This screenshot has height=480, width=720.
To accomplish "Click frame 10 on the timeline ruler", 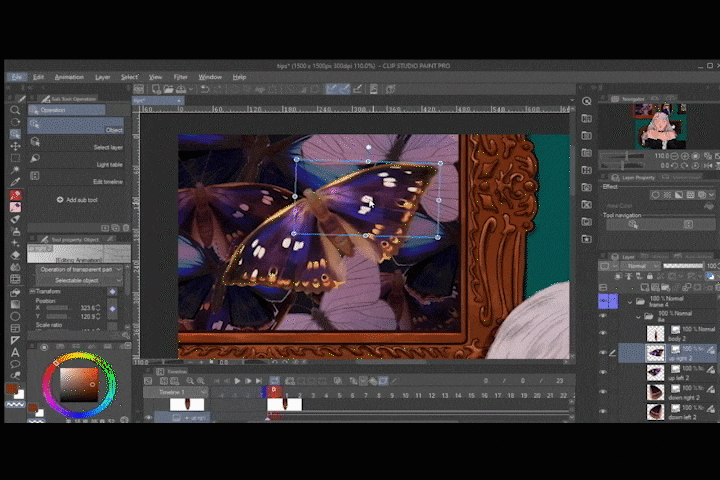I will (x=405, y=395).
